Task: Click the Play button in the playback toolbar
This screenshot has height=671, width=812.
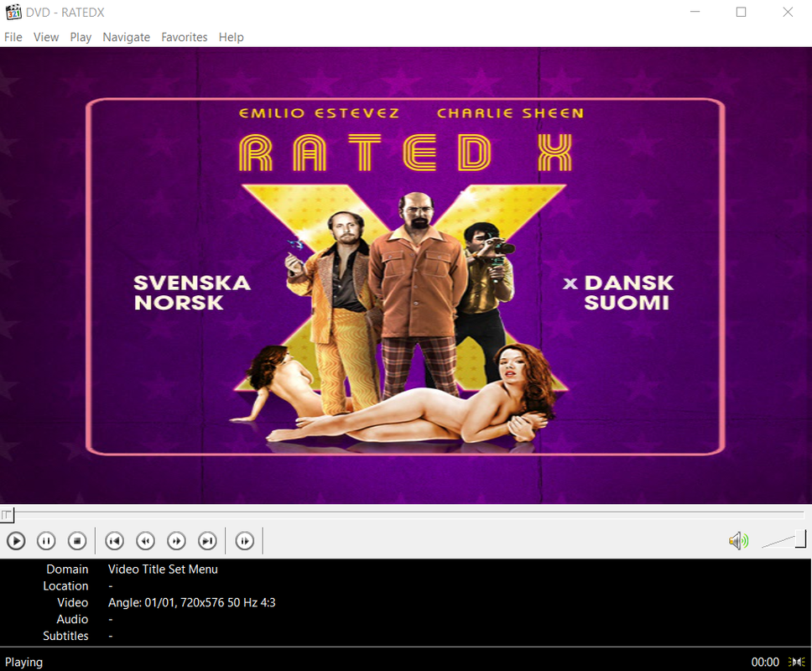Action: 16,541
